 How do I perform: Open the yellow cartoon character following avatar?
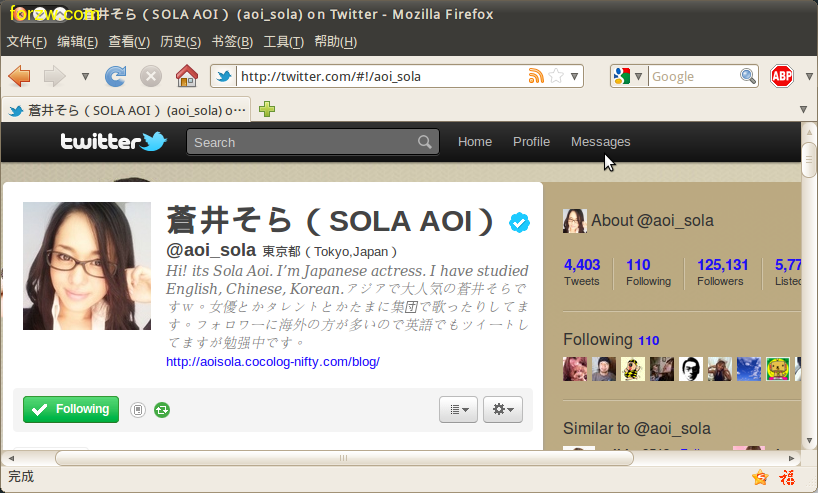click(x=633, y=369)
